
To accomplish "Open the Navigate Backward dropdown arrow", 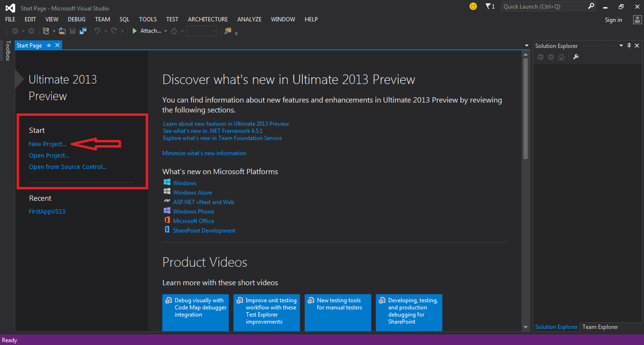I will tap(23, 31).
